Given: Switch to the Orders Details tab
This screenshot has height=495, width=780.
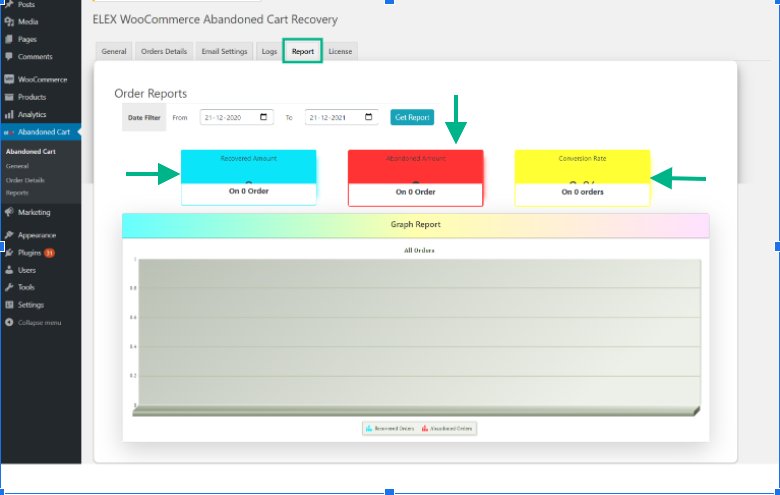Looking at the screenshot, I should [164, 51].
